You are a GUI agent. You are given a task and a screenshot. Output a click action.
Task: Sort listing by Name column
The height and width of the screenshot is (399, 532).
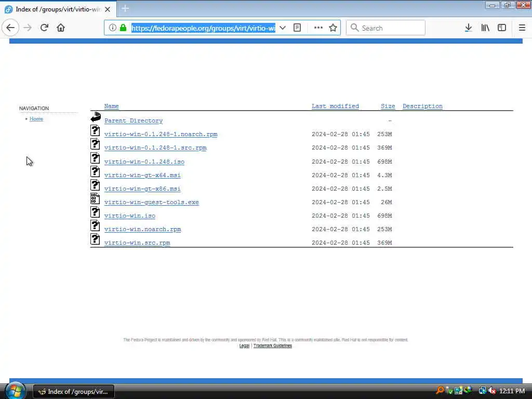(x=111, y=106)
